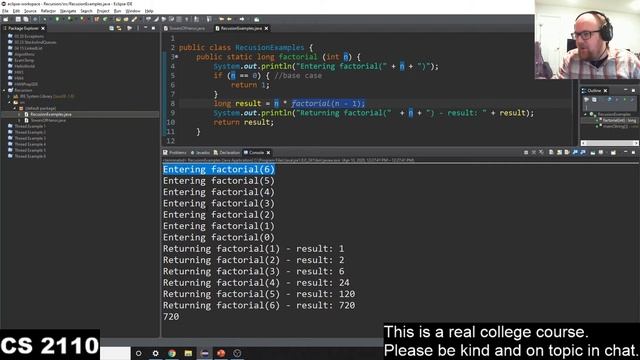Toggle Word Wrap in Console toolbar
The image size is (640, 360).
pos(567,152)
